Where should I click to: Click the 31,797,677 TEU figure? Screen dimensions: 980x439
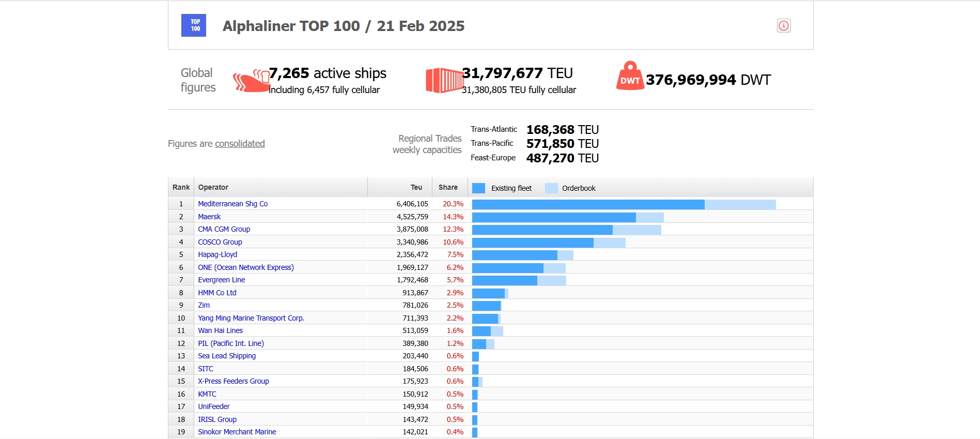[x=517, y=73]
